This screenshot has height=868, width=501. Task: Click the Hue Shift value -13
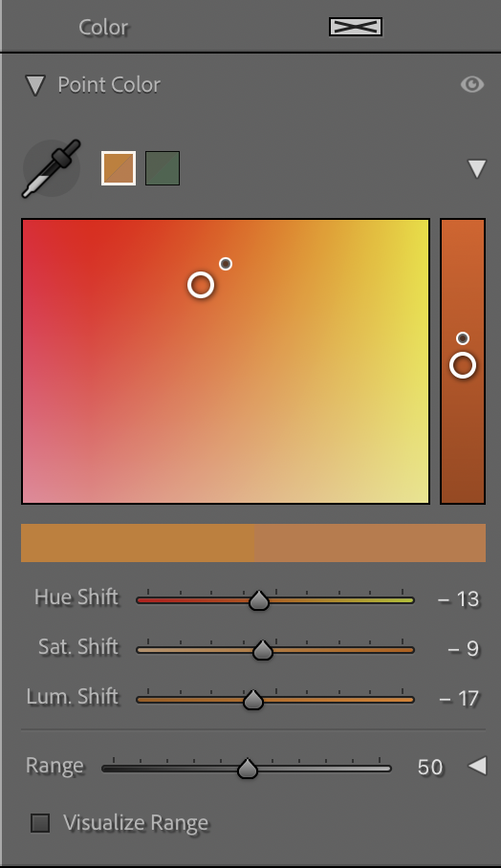coord(458,599)
